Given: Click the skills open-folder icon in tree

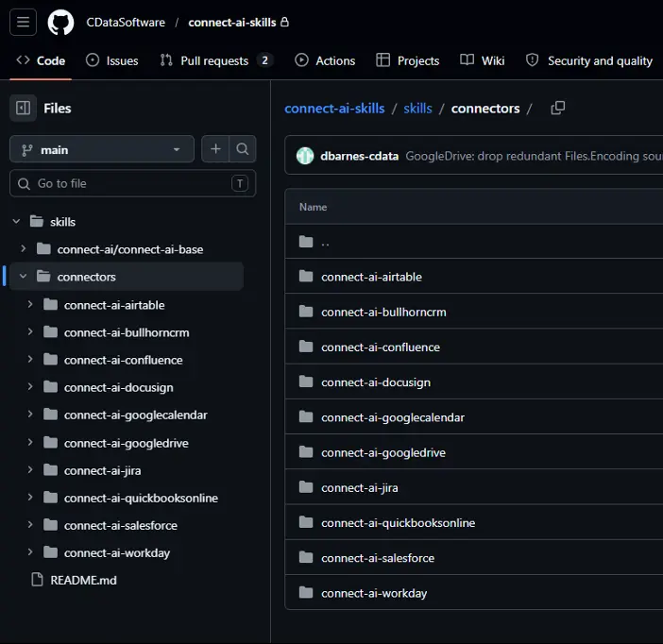Looking at the screenshot, I should click(x=37, y=221).
